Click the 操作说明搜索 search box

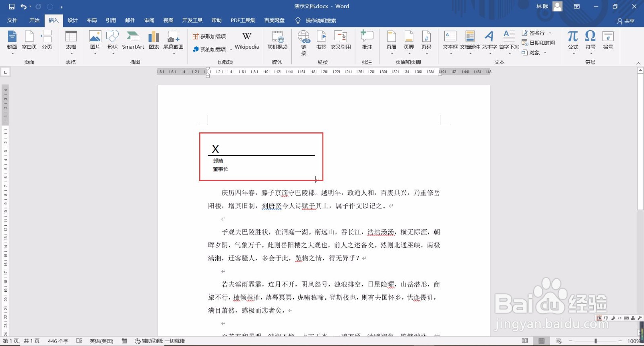[x=321, y=21]
